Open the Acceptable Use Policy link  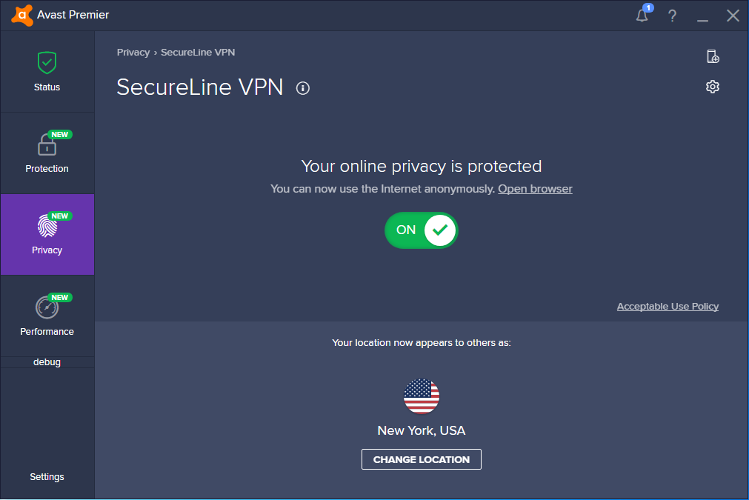click(667, 306)
